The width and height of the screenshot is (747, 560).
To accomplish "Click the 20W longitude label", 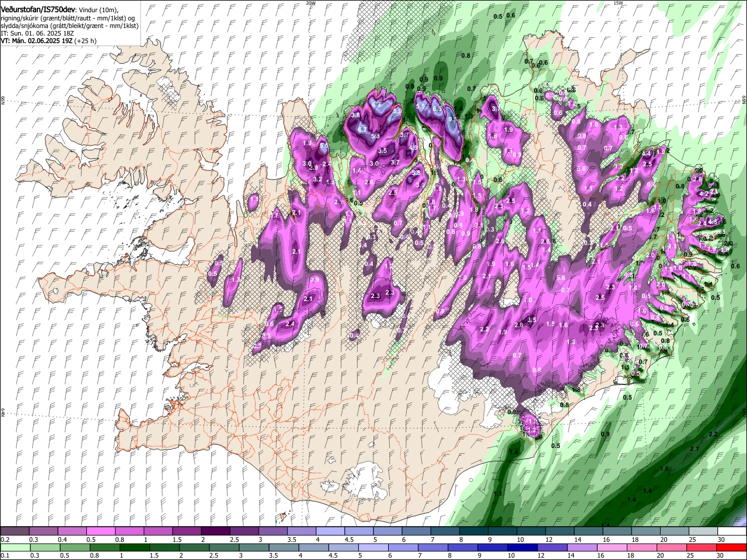I will (310, 3).
